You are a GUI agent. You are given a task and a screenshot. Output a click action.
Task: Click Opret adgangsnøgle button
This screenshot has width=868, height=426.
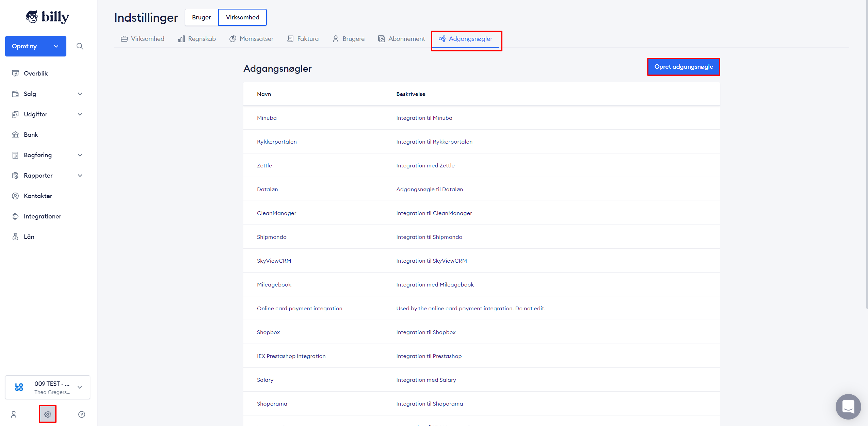pos(684,67)
